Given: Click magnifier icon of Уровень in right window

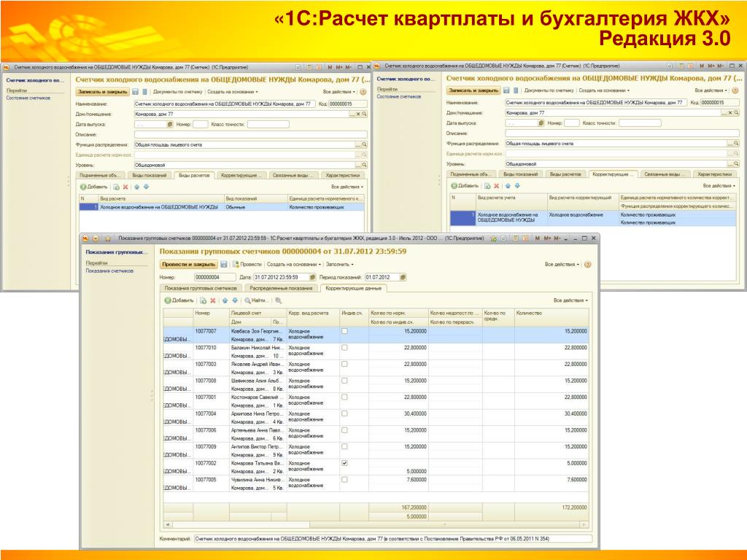Looking at the screenshot, I should point(736,164).
